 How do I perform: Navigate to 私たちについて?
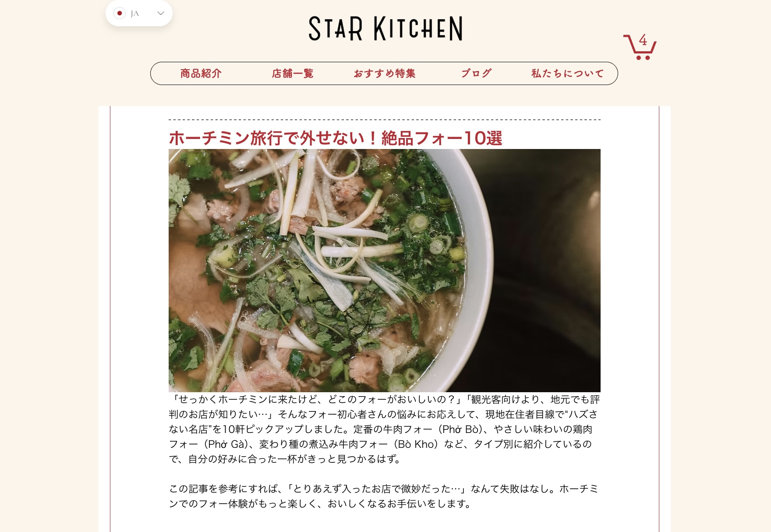click(x=568, y=73)
